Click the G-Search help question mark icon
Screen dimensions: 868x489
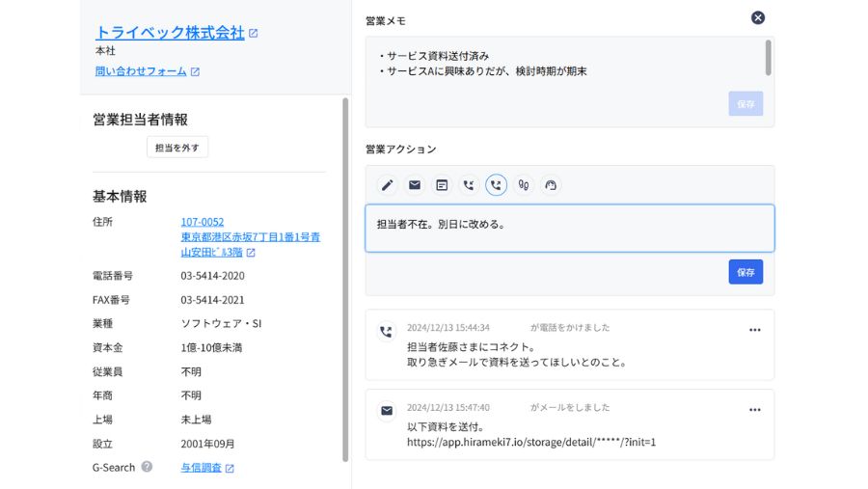[147, 466]
